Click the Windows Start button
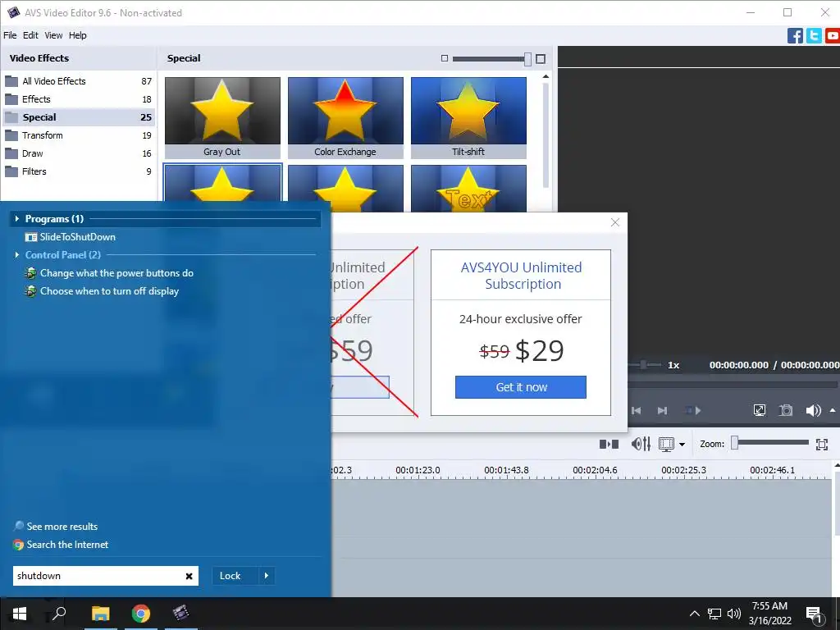The width and height of the screenshot is (840, 630). pyautogui.click(x=20, y=614)
